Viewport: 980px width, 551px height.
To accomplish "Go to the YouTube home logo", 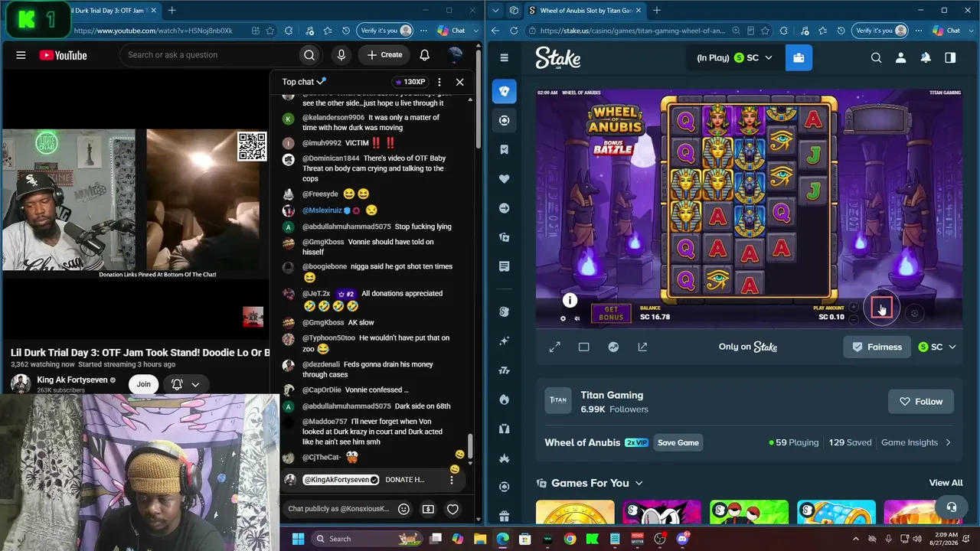I will [63, 55].
